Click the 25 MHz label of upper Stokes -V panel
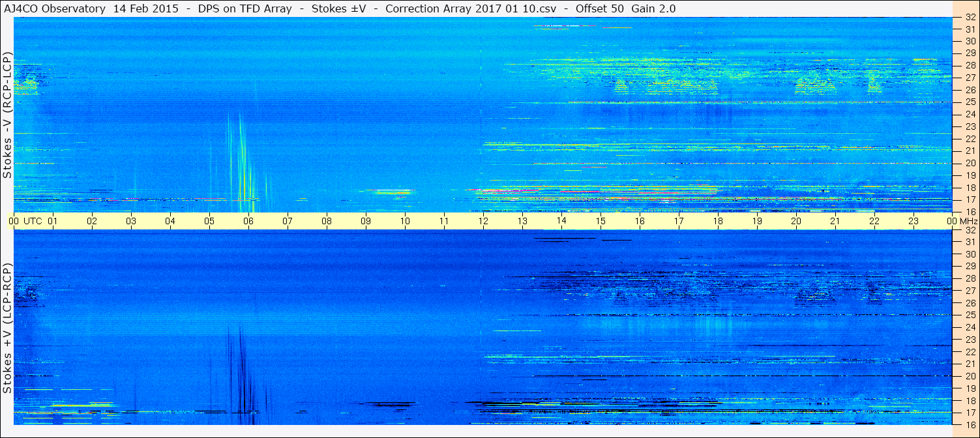 click(970, 102)
